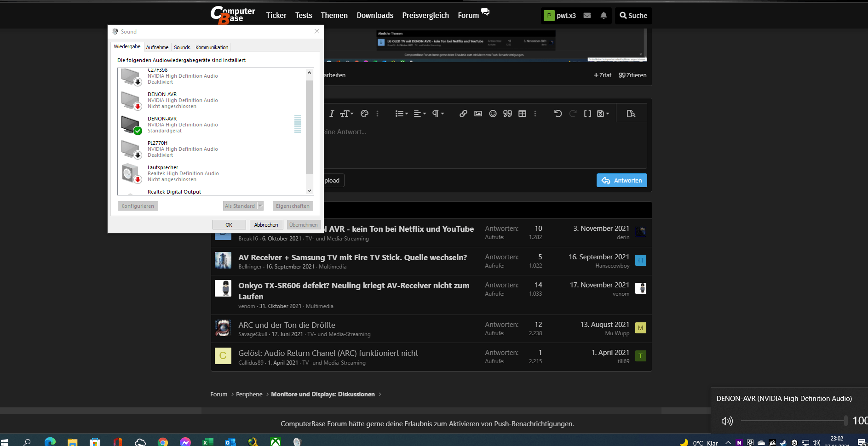This screenshot has width=868, height=446.
Task: Open Outlook from the taskbar
Action: coord(230,442)
